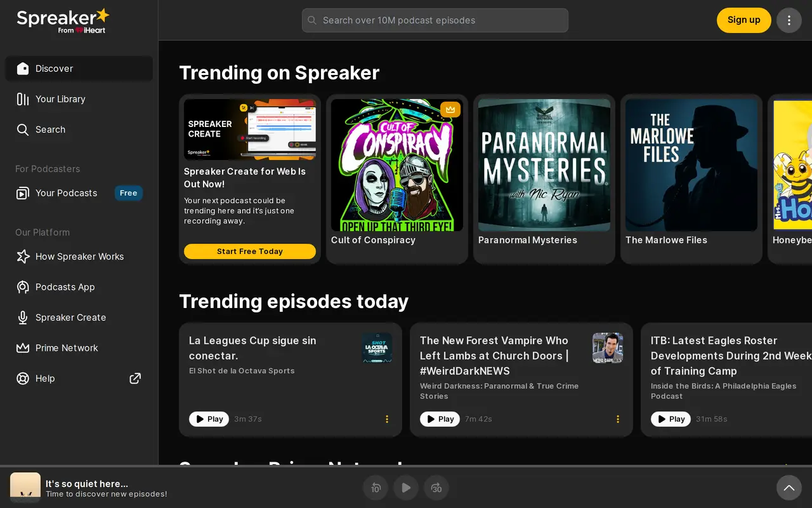Open Your Library in the sidebar
The height and width of the screenshot is (508, 812).
pos(79,99)
